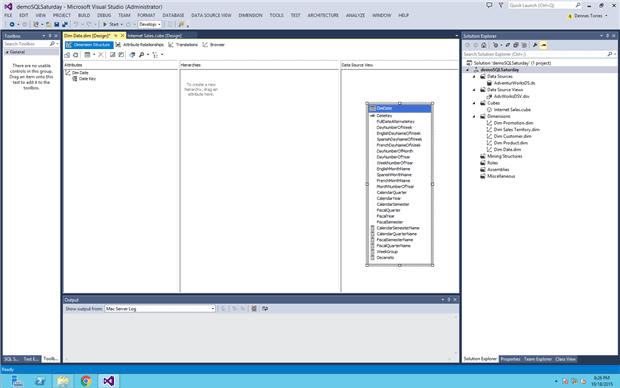Collapse the Data Source Views folder node
This screenshot has width=620, height=388.
tap(474, 90)
